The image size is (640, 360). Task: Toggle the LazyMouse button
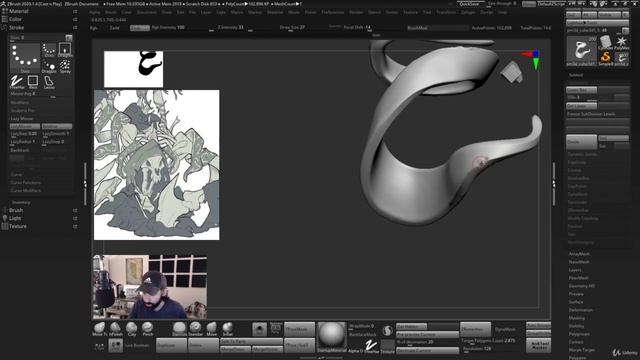(x=25, y=126)
